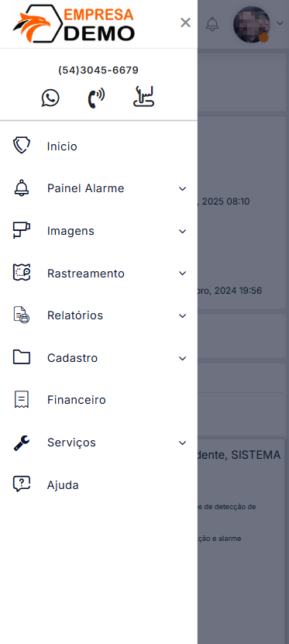
Task: Click the shield icon beside Inicio
Action: tap(22, 146)
